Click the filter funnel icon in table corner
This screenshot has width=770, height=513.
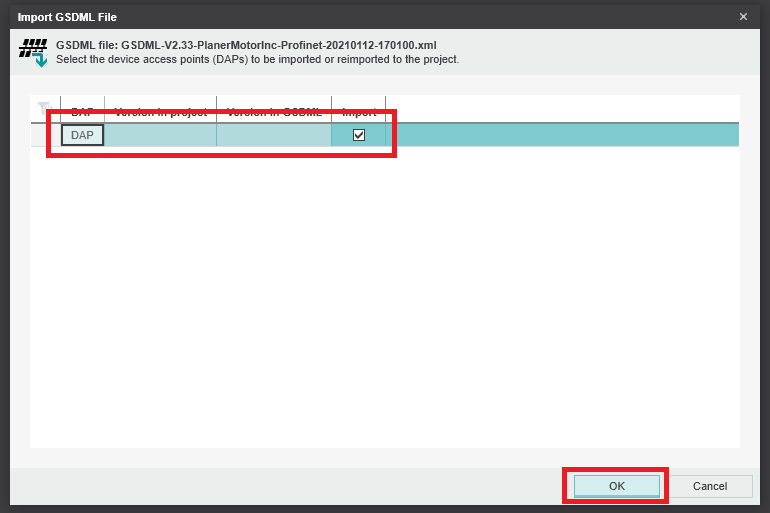pyautogui.click(x=44, y=108)
